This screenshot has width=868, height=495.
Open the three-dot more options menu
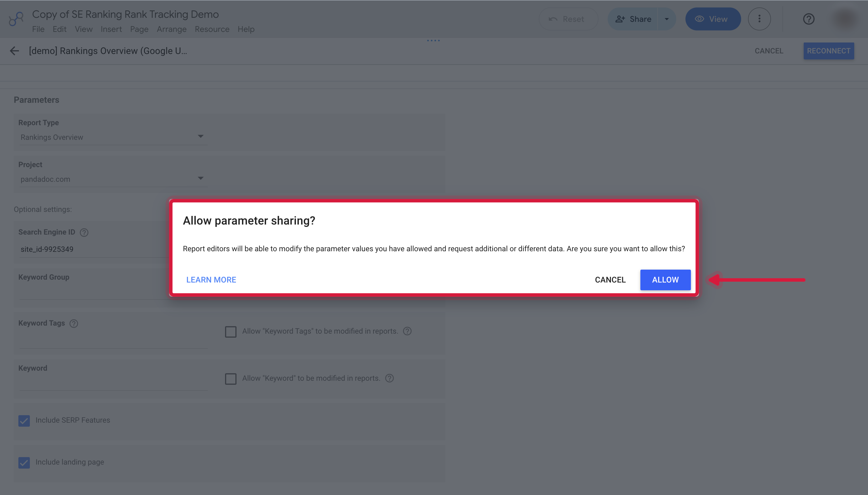(x=759, y=19)
